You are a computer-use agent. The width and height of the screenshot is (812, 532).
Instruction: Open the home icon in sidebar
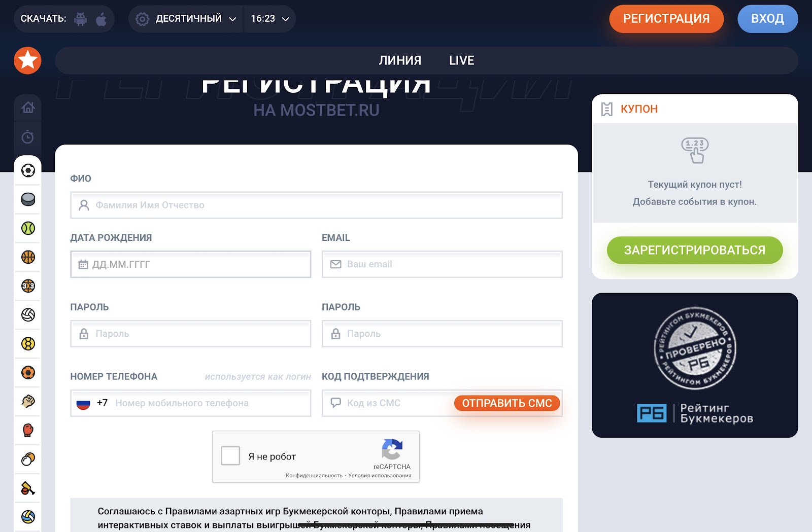[x=28, y=108]
